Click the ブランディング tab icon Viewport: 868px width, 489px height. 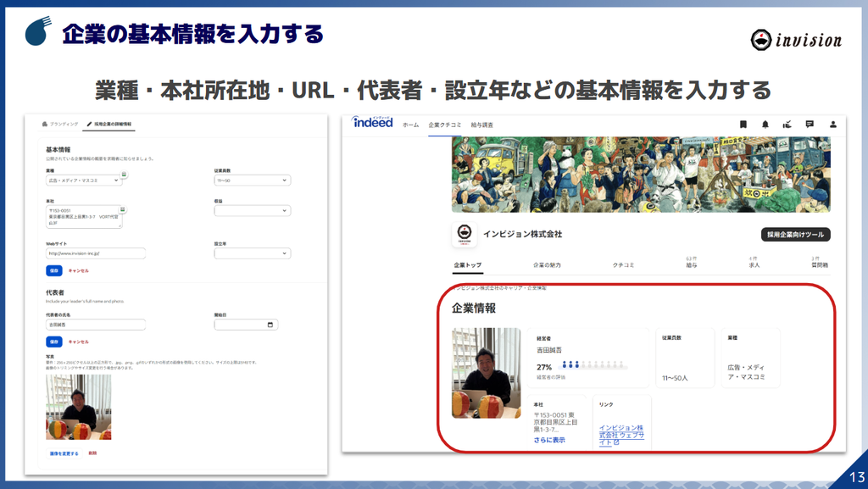(44, 124)
